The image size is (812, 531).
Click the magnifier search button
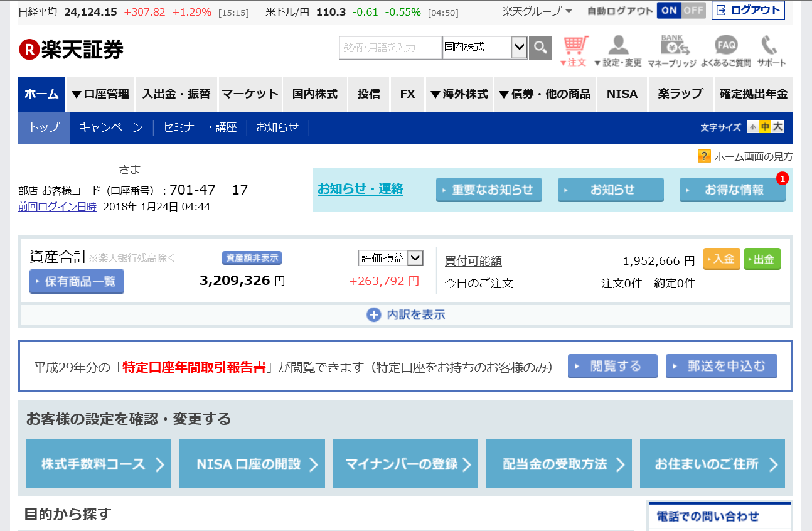click(540, 48)
